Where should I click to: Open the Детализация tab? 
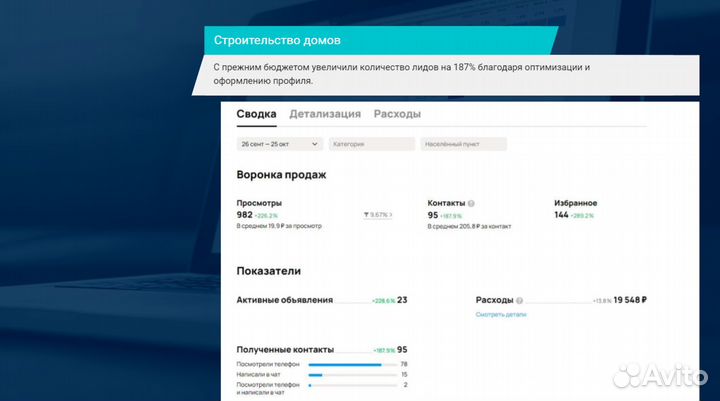[325, 114]
